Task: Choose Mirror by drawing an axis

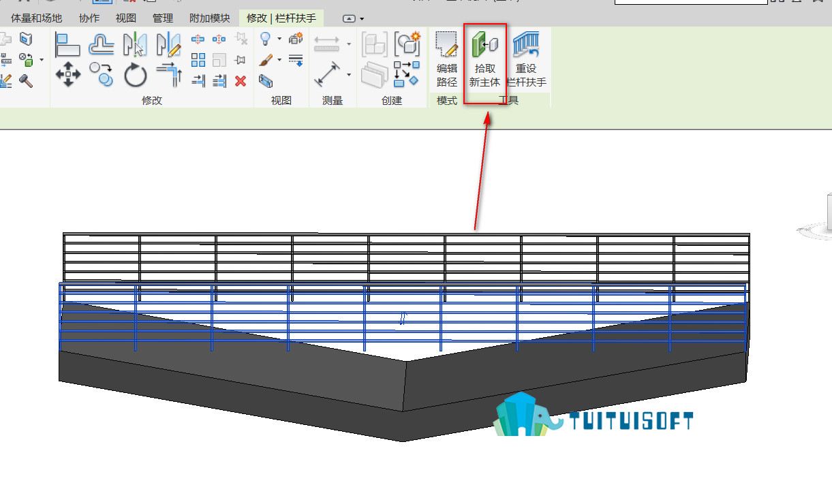Action: (x=168, y=44)
